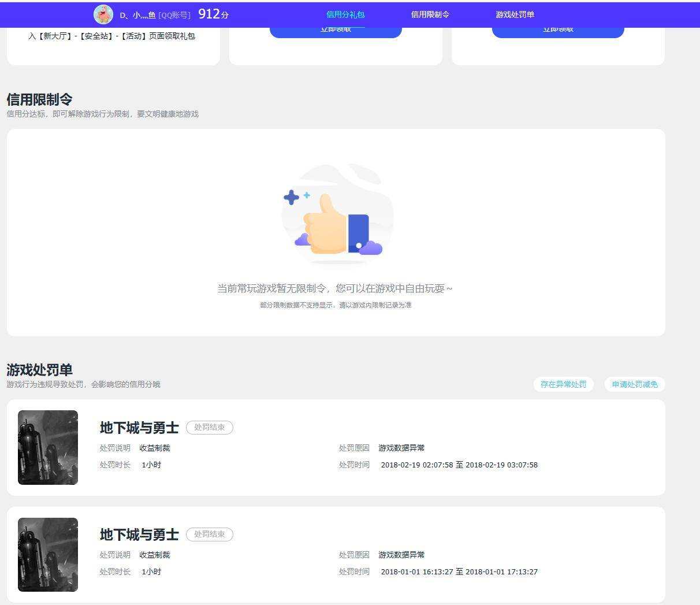Image resolution: width=700 pixels, height=605 pixels.
Task: Click the 申请处罚减免 button
Action: pos(635,384)
